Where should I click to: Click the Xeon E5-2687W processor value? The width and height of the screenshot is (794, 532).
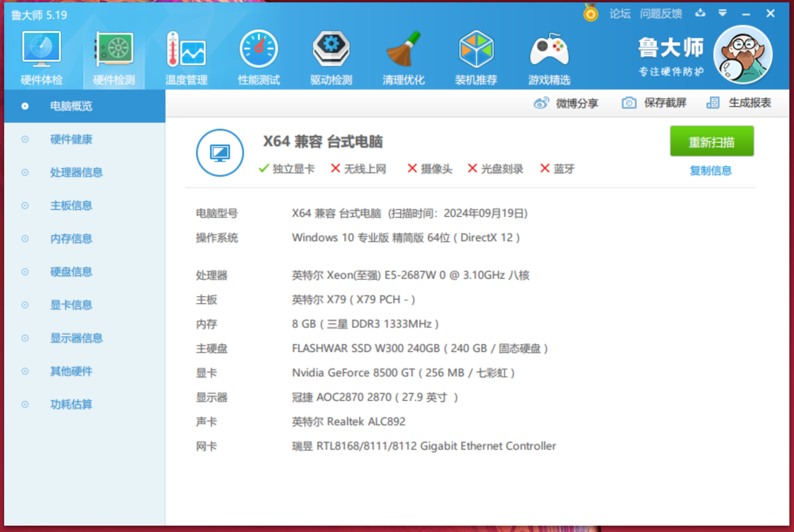coord(411,275)
